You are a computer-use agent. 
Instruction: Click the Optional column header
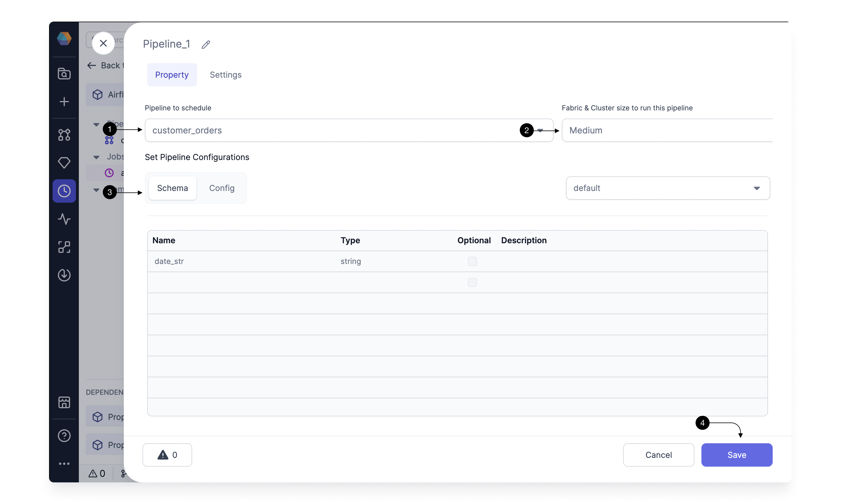click(x=474, y=240)
